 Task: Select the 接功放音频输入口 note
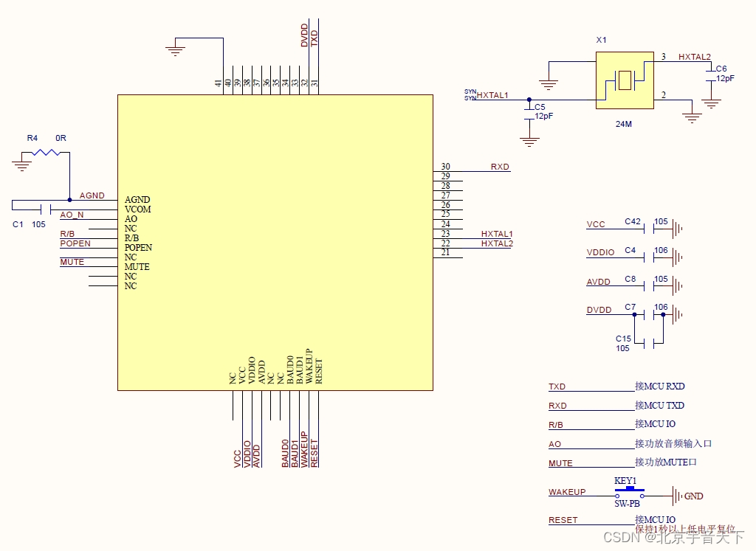tap(673, 443)
